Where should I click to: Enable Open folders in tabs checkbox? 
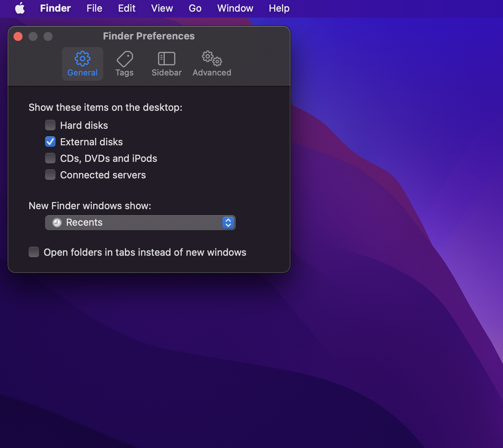coord(34,252)
